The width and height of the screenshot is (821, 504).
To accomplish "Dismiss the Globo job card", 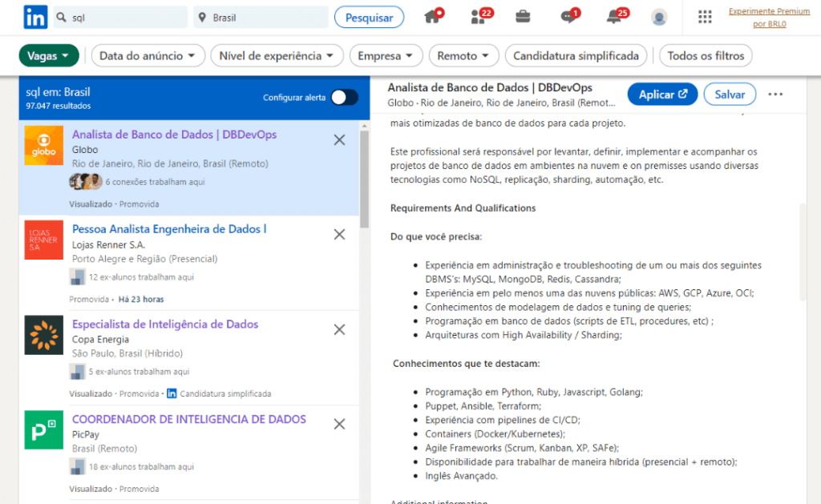I will (x=339, y=139).
